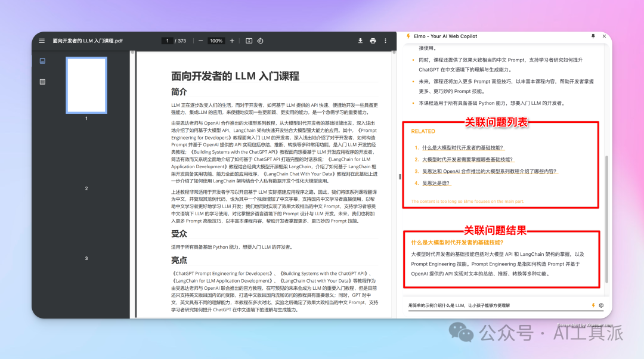Click the 100% zoom level field
Viewport: 644px width, 359px height.
216,41
